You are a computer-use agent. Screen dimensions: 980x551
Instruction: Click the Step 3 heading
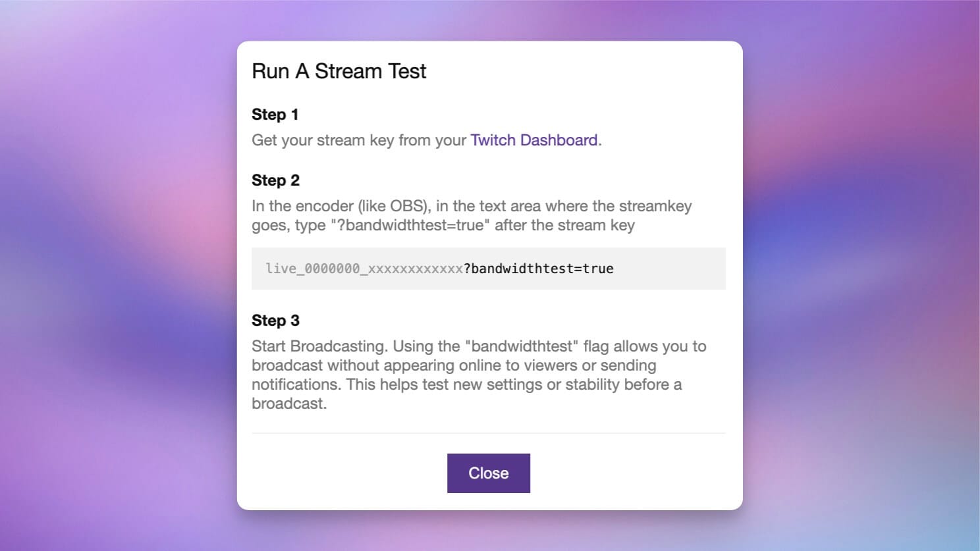[x=275, y=321]
